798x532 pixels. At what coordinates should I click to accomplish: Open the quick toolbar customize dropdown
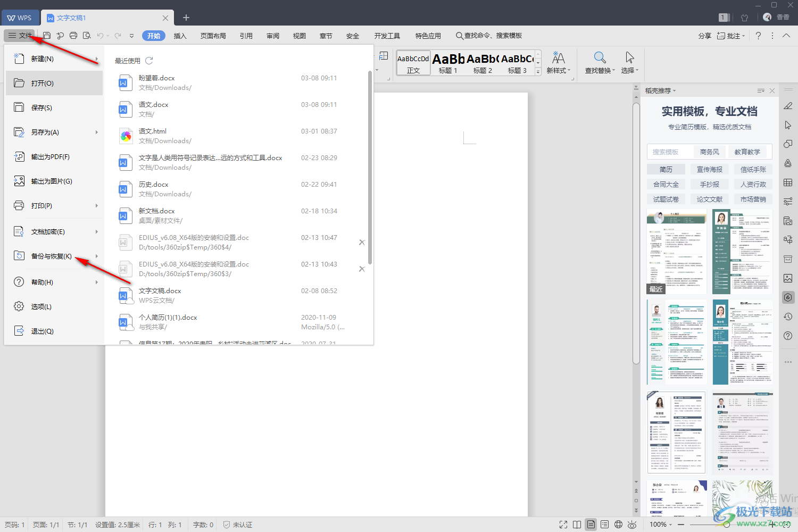[131, 36]
